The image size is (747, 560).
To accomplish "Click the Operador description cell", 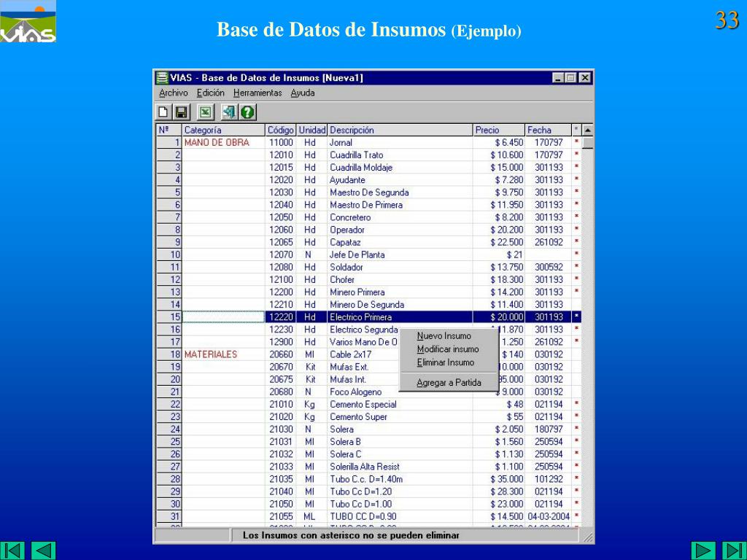I will point(400,230).
